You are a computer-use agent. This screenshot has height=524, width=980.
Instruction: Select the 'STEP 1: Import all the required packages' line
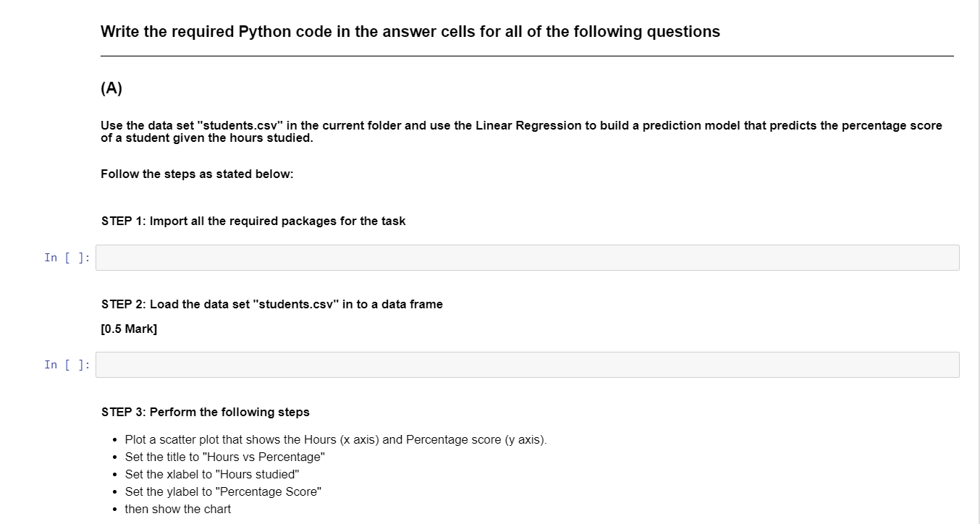coord(253,221)
